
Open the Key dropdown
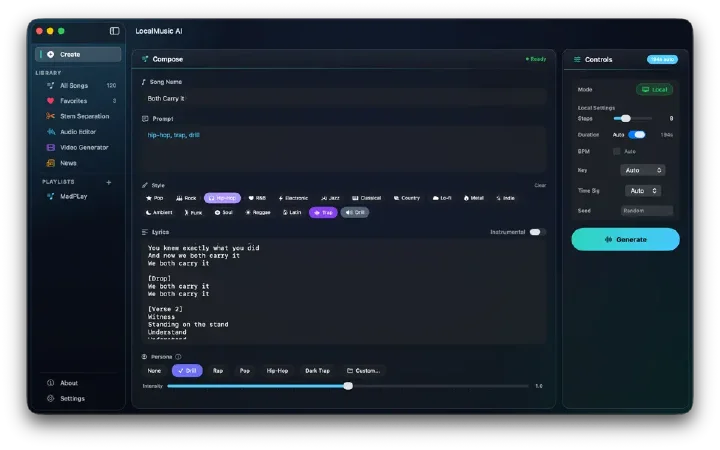643,170
